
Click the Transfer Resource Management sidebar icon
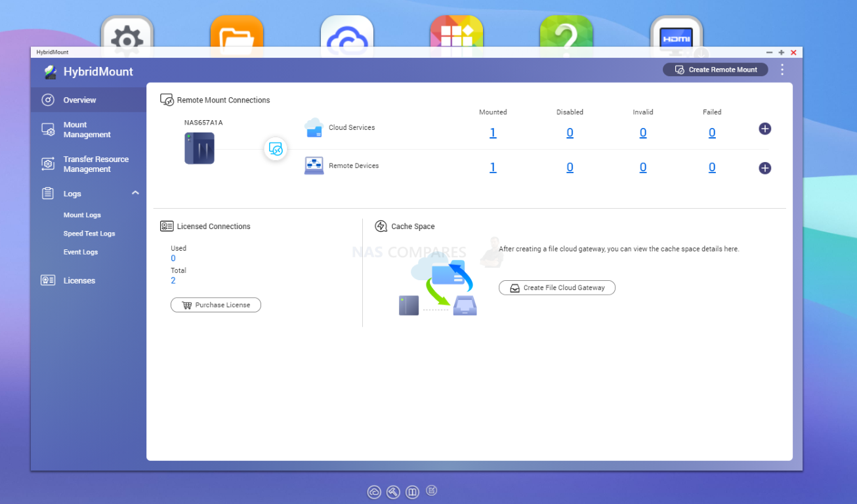tap(48, 164)
